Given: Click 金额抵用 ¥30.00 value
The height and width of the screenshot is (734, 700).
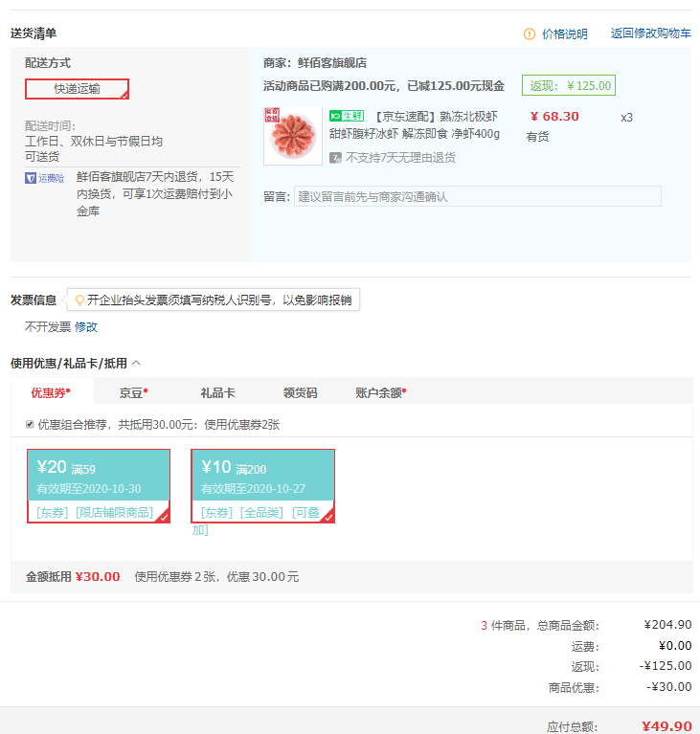Looking at the screenshot, I should (98, 577).
